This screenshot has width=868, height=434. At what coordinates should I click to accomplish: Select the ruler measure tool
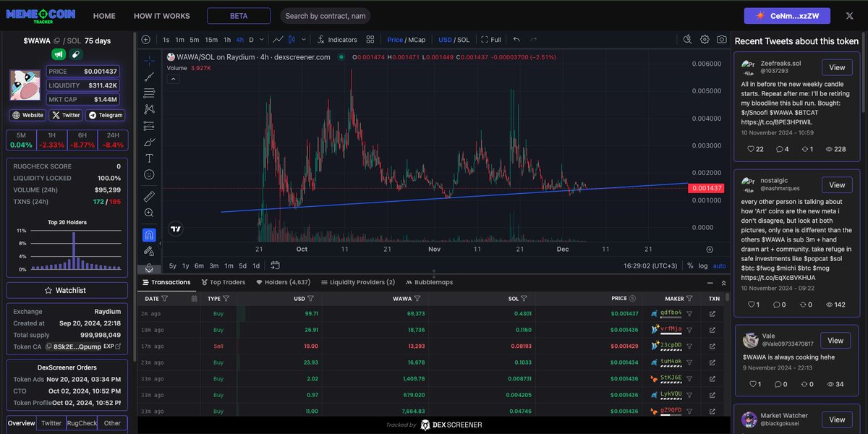tap(149, 196)
